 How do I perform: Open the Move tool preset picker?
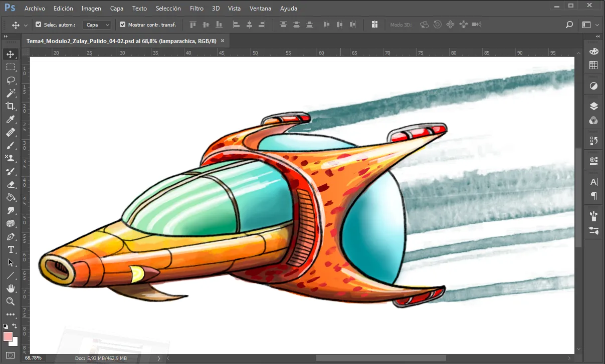click(20, 25)
